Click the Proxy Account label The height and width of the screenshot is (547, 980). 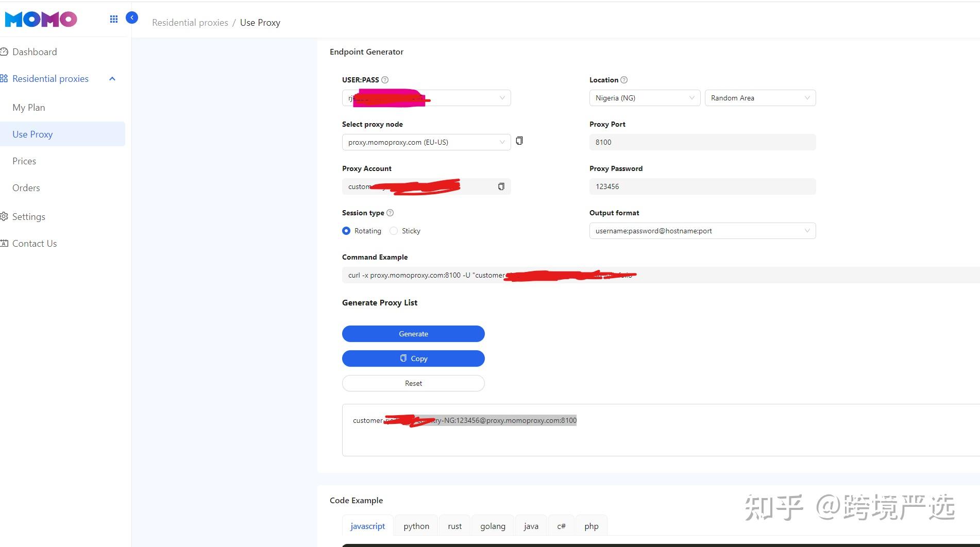tap(367, 168)
